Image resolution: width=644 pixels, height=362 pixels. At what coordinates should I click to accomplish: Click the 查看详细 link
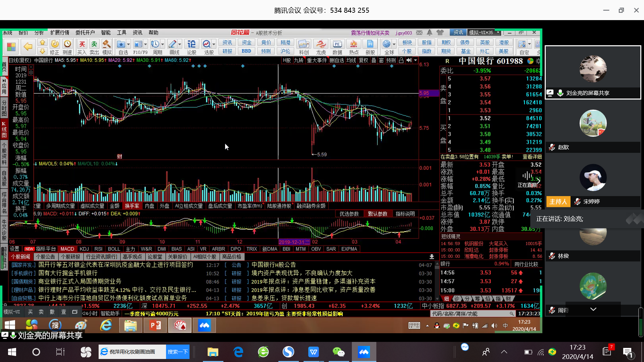pyautogui.click(x=532, y=157)
